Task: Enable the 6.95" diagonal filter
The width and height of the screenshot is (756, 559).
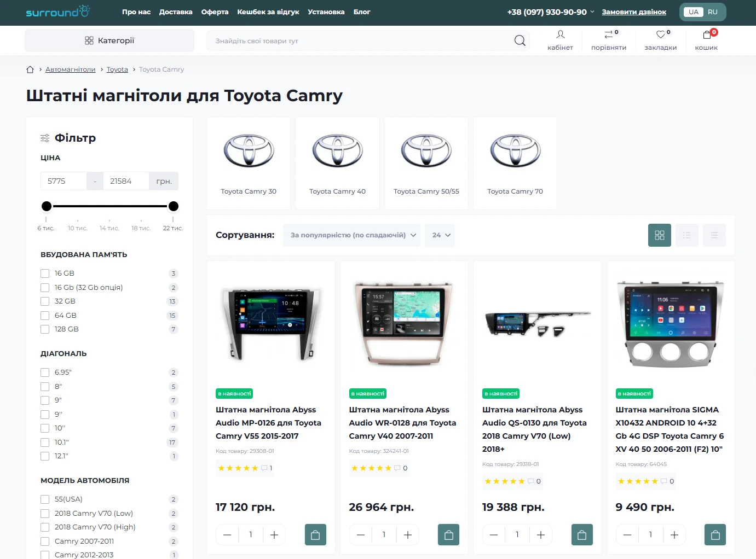Action: click(x=45, y=372)
